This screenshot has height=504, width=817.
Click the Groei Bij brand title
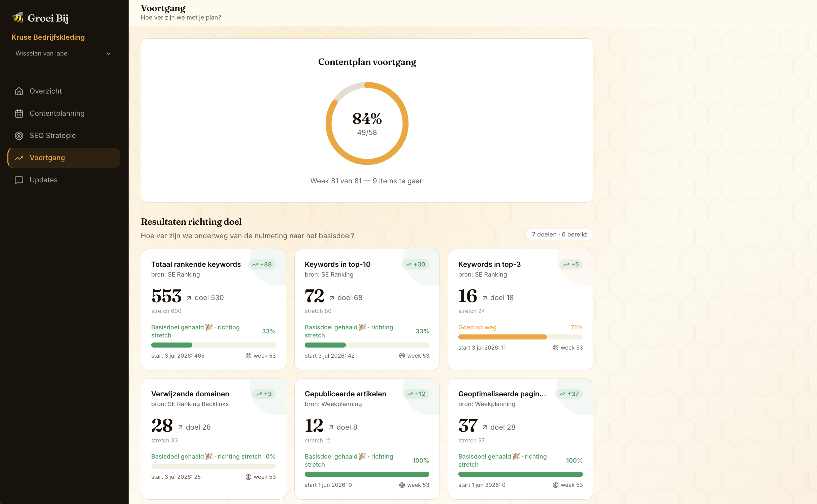point(48,18)
